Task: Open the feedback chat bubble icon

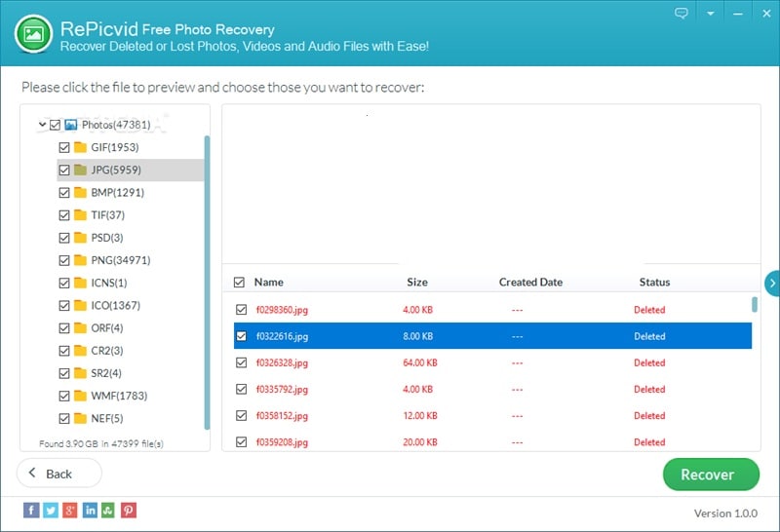Action: click(x=681, y=14)
